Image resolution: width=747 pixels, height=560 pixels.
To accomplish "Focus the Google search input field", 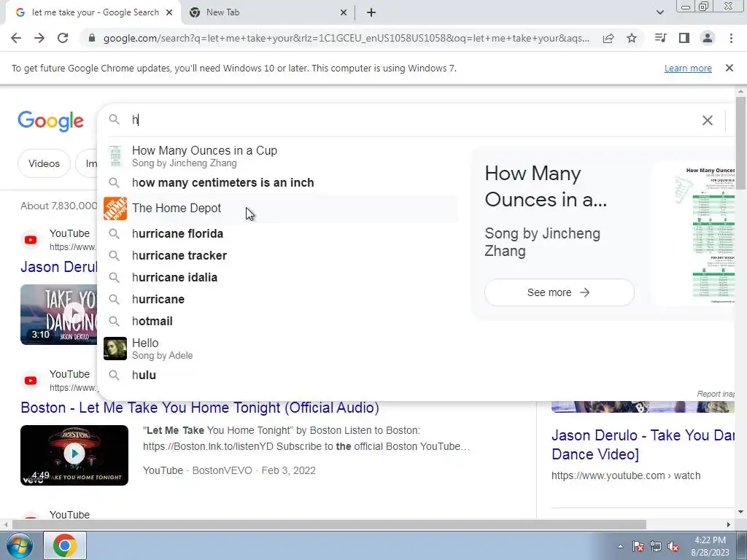I will tap(410, 120).
